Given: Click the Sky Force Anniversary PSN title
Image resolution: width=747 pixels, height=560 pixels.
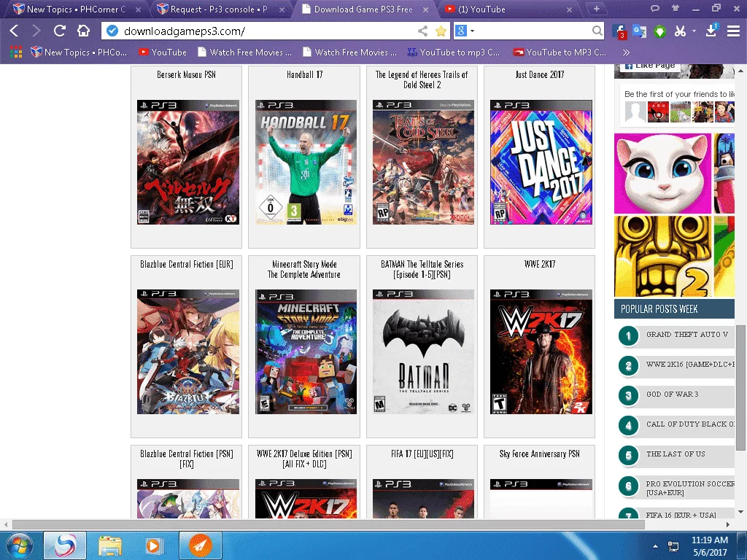Looking at the screenshot, I should (539, 454).
